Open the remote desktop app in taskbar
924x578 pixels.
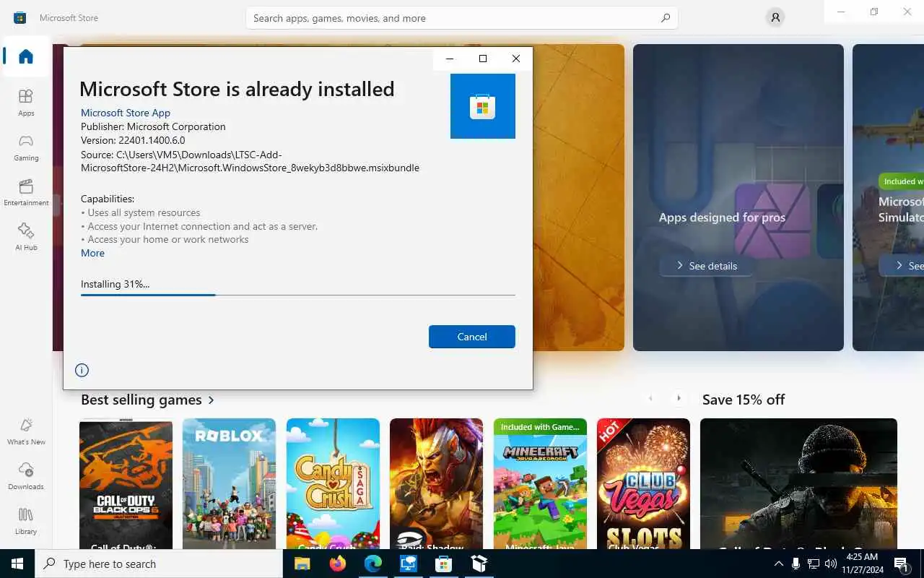pos(409,564)
